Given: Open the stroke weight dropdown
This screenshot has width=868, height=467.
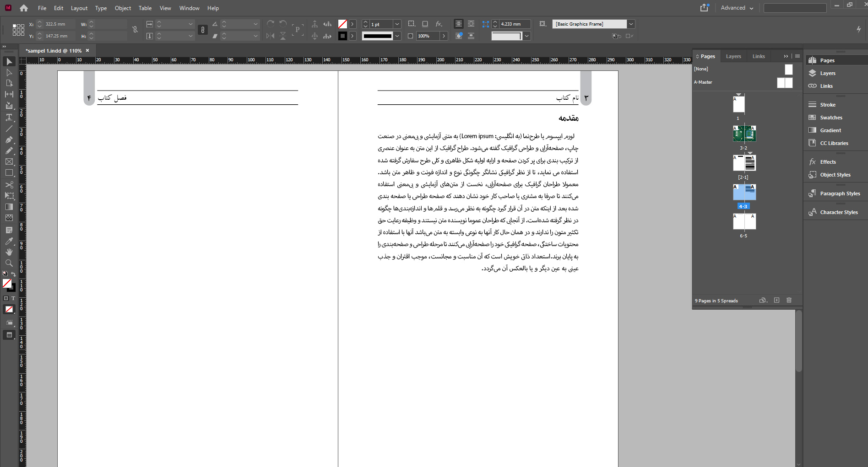Looking at the screenshot, I should 397,24.
